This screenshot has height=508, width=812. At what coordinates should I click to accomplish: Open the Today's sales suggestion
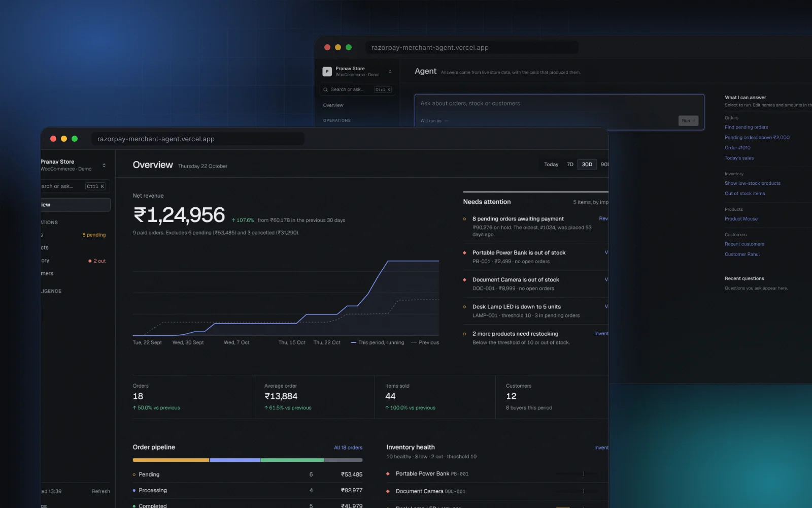[x=739, y=158]
